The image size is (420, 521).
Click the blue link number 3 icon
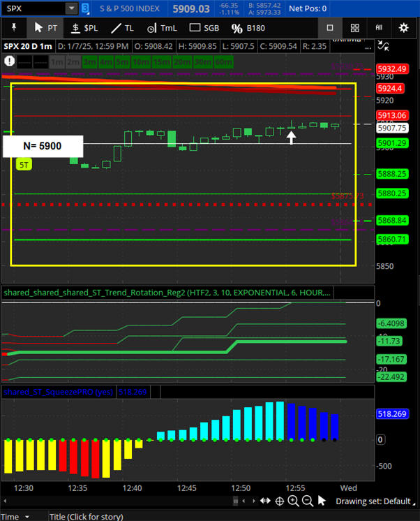coord(85,8)
